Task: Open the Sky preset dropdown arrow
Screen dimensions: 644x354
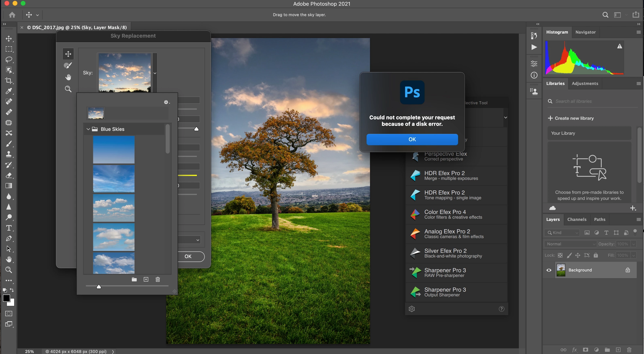Action: coord(155,73)
